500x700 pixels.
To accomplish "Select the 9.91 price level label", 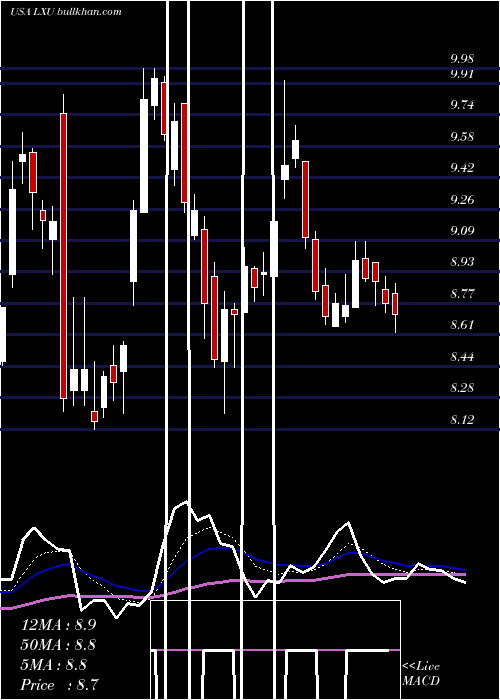I will point(462,74).
